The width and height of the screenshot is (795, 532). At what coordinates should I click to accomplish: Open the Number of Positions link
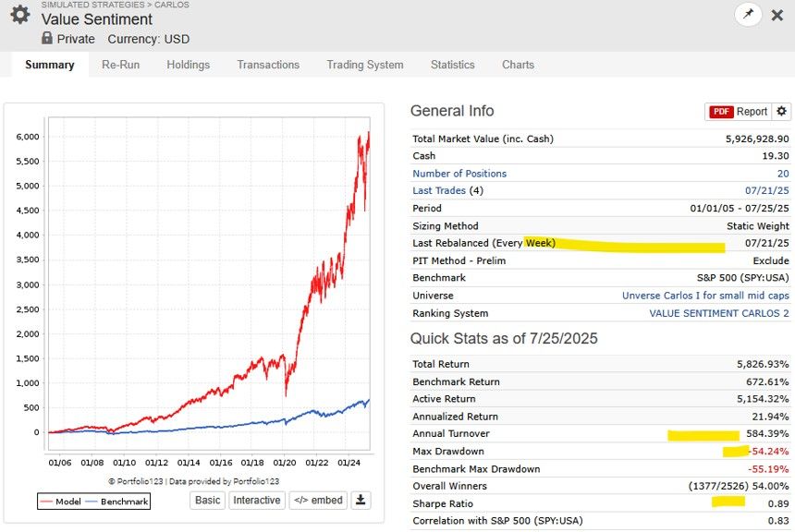(x=459, y=174)
